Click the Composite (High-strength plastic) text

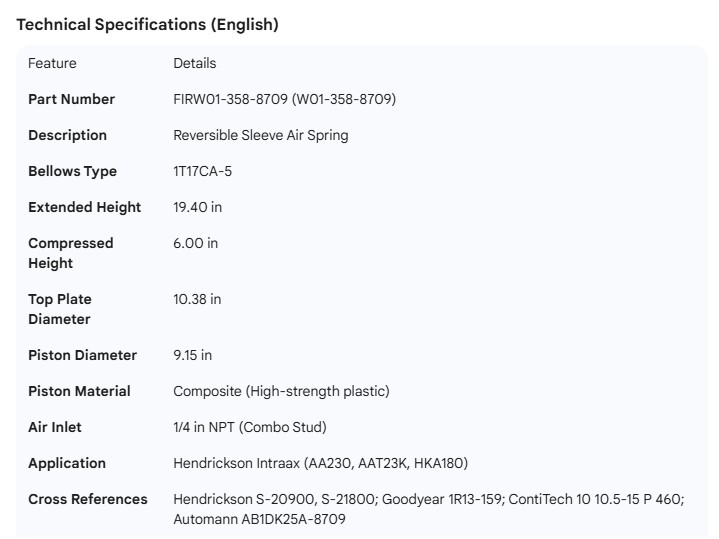(x=281, y=391)
